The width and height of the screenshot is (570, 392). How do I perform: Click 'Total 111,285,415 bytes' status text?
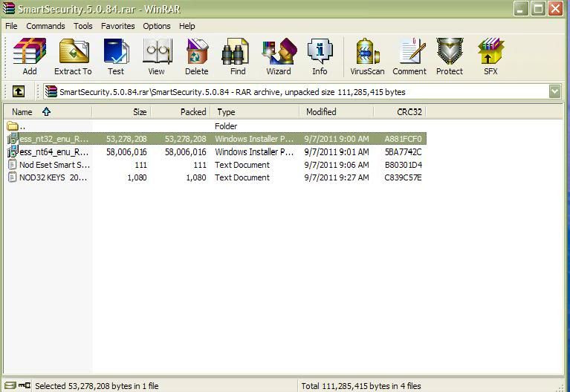click(360, 386)
